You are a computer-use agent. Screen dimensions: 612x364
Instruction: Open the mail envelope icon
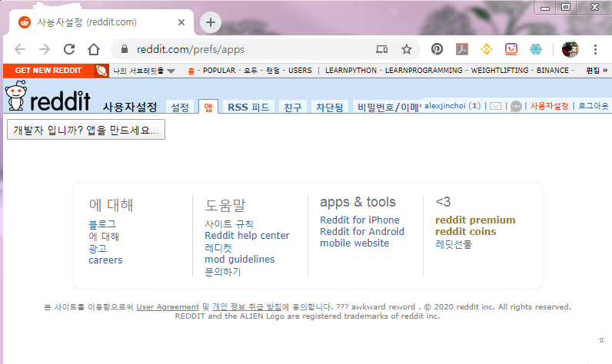click(x=495, y=106)
